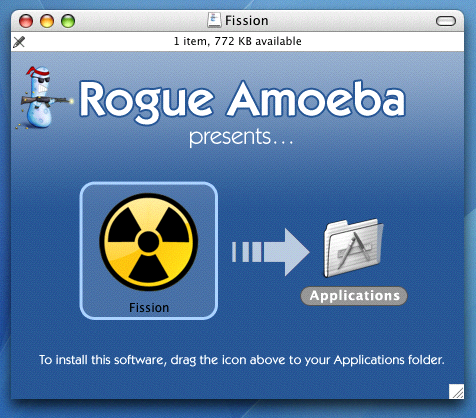Click the '1 item, 772 KB available' status text
This screenshot has height=418, width=476.
(x=238, y=41)
